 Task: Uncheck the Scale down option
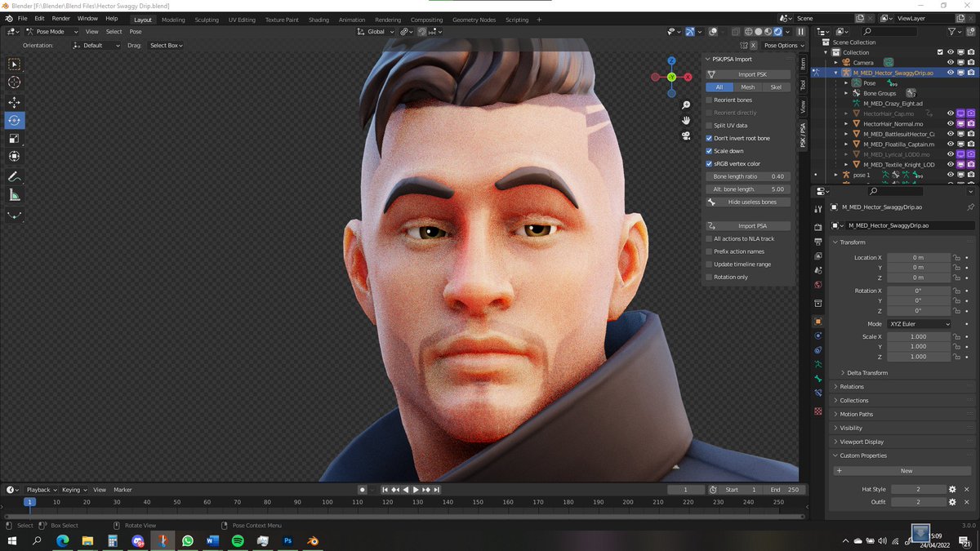point(709,151)
